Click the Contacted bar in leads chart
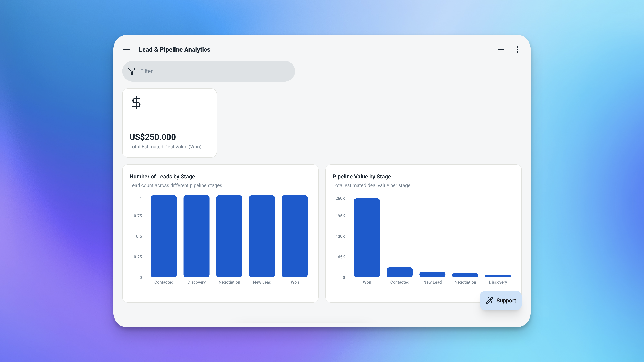 (163, 236)
